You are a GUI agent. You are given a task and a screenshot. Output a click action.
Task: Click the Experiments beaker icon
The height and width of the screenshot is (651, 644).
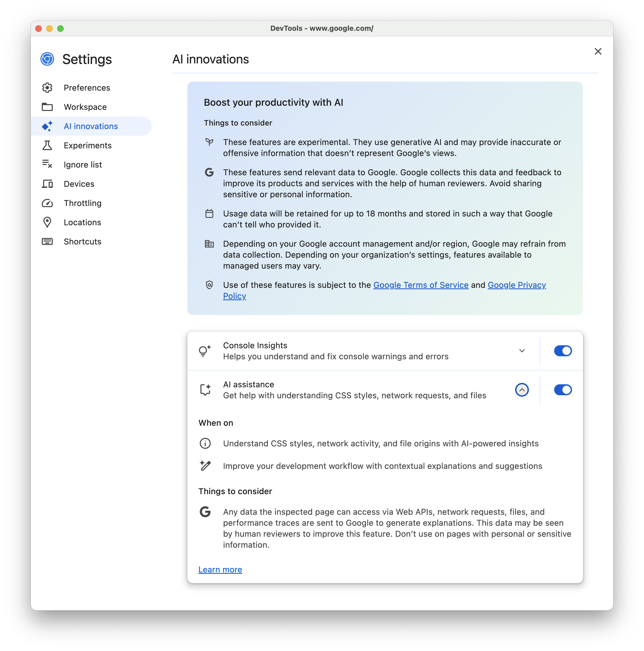(47, 145)
